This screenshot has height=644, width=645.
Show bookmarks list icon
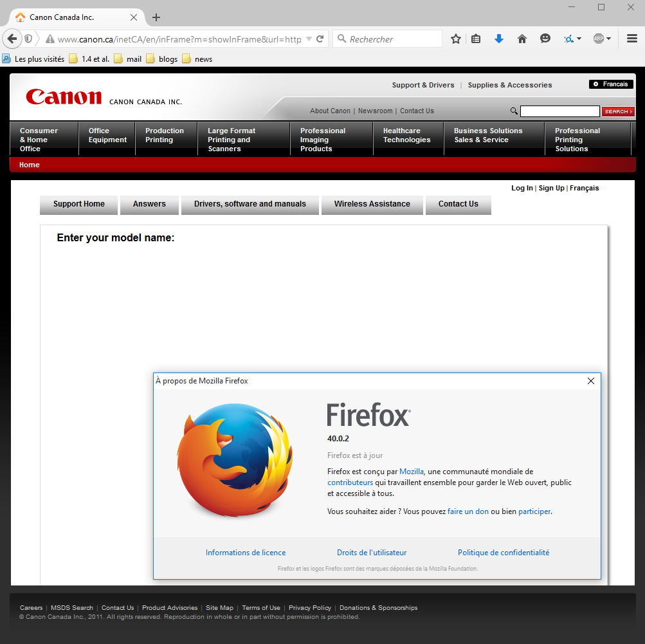(x=476, y=39)
